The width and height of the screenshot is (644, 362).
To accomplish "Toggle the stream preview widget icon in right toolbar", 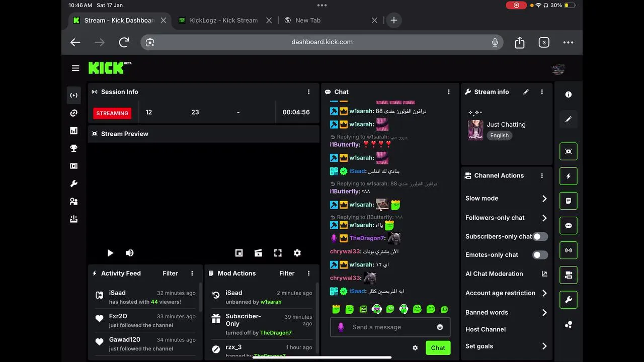I will pos(569,151).
